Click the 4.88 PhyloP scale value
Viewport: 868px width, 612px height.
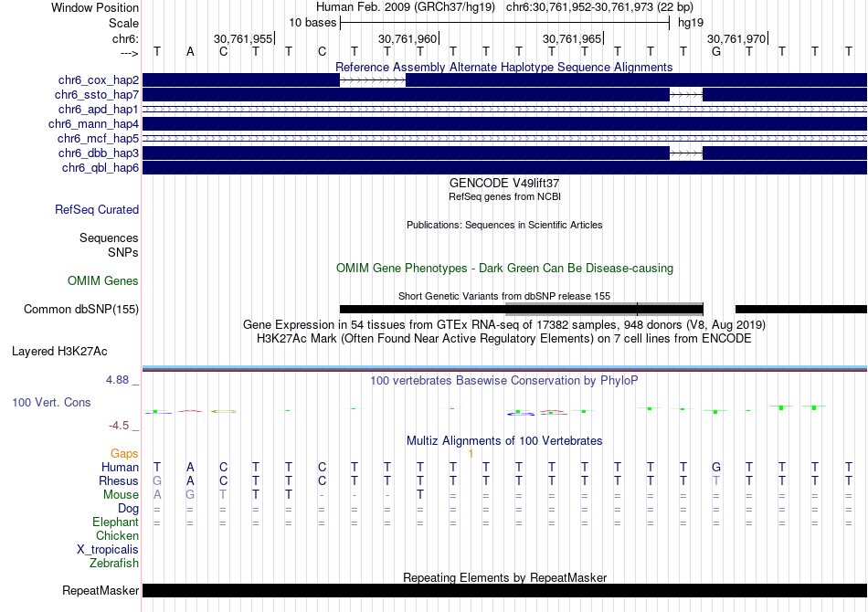point(117,380)
